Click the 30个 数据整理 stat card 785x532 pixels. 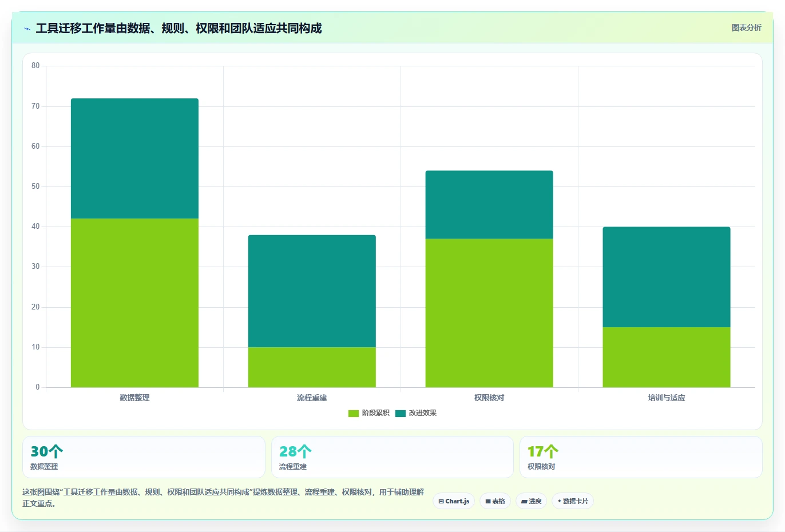[144, 457]
